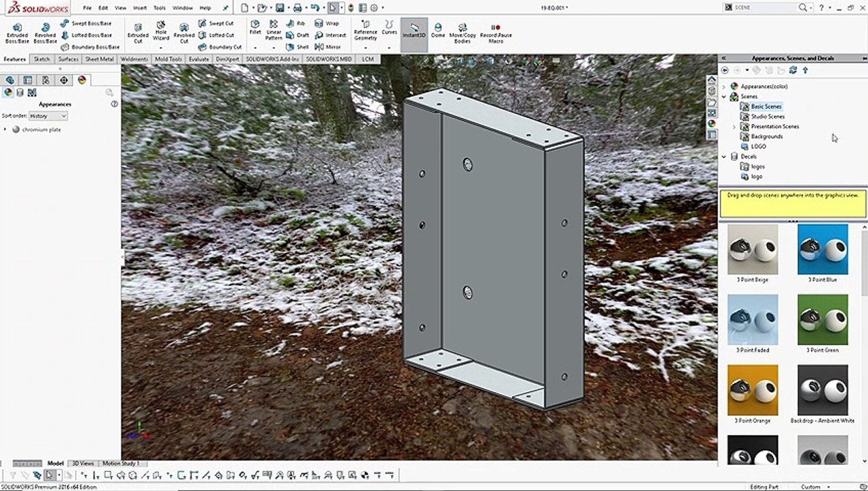Select the 3 Point Blue scene thumbnail
The height and width of the screenshot is (491, 868).
click(822, 250)
